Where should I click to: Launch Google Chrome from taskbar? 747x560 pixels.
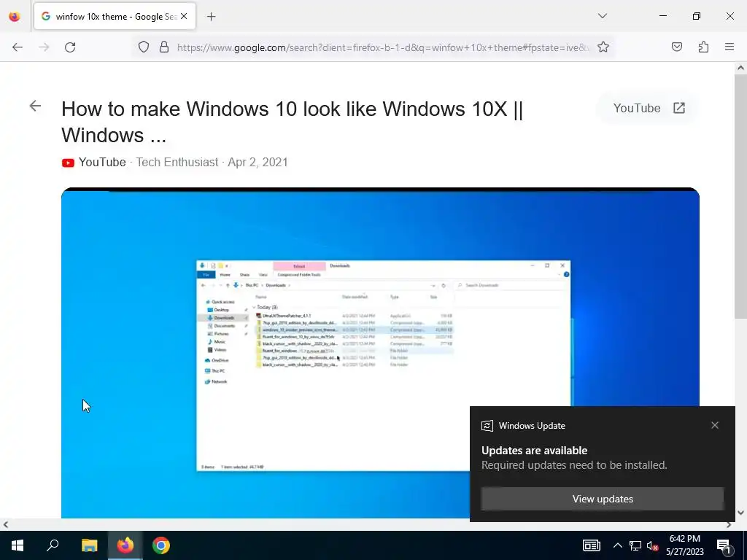tap(161, 545)
